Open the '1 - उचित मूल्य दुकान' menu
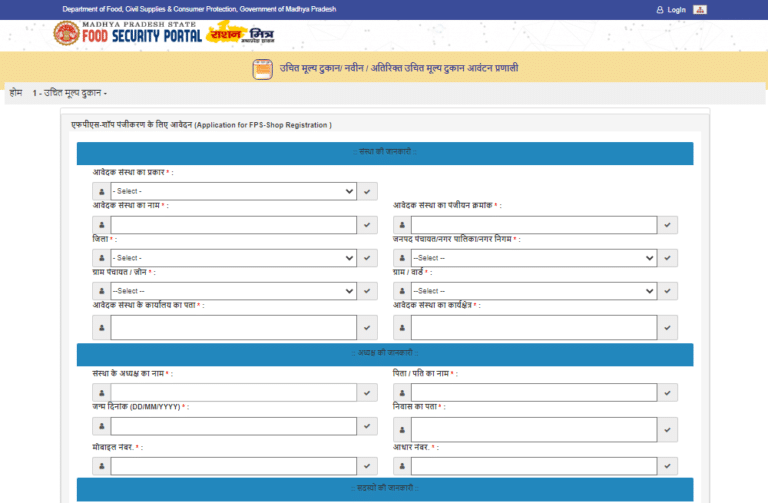This screenshot has width=768, height=503. coord(70,93)
